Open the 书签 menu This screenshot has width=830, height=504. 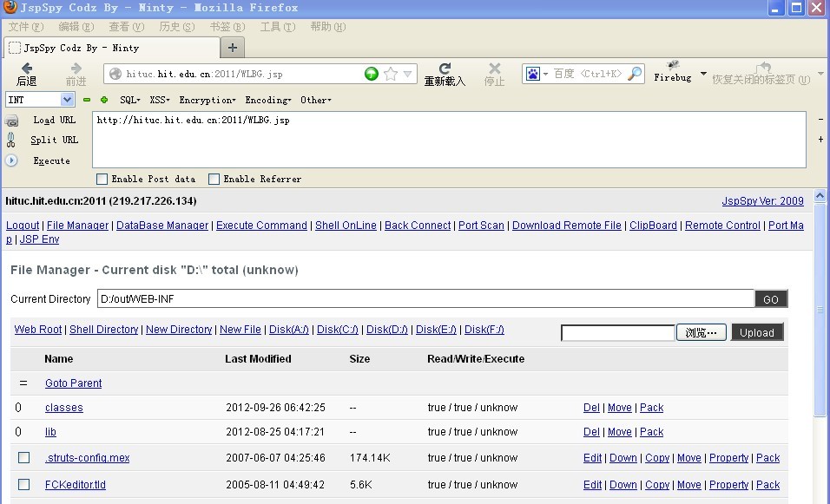pos(227,27)
